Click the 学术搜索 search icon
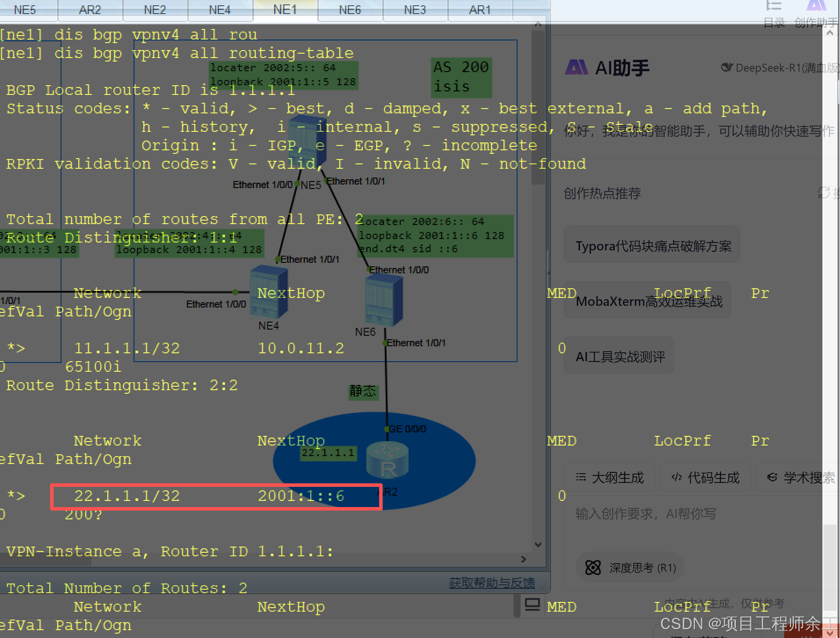This screenshot has height=638, width=840. (772, 477)
